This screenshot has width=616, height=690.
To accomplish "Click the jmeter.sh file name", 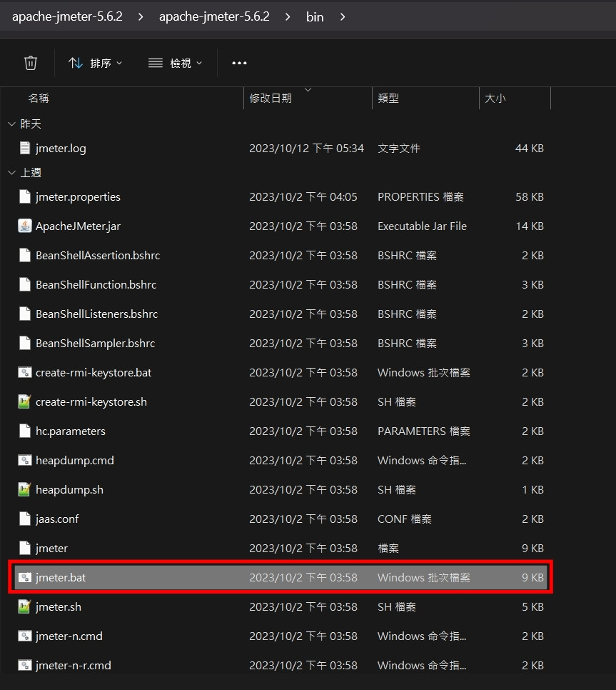I will [59, 607].
